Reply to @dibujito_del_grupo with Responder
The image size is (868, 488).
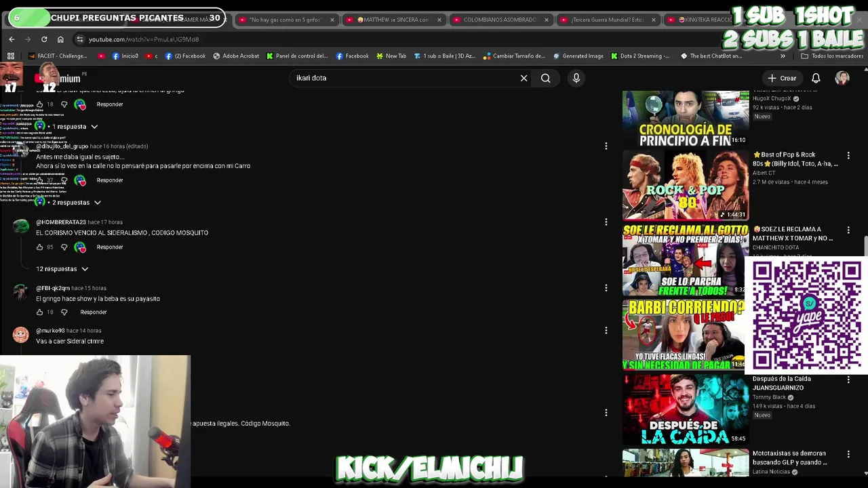click(110, 180)
